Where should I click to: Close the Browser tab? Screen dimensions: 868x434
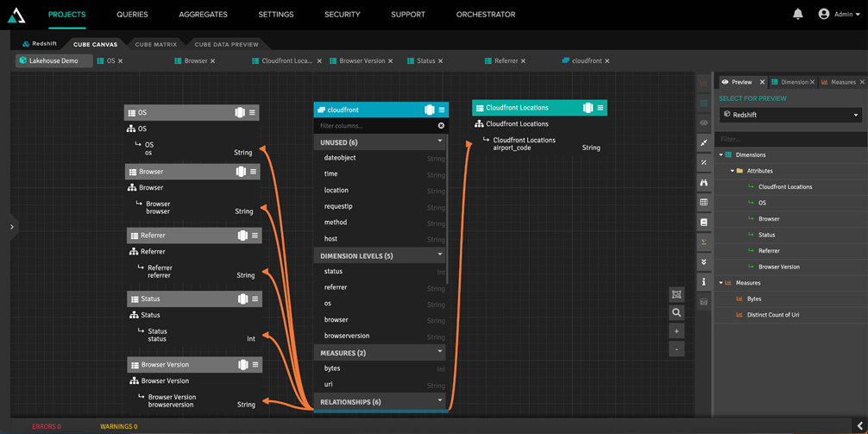212,61
